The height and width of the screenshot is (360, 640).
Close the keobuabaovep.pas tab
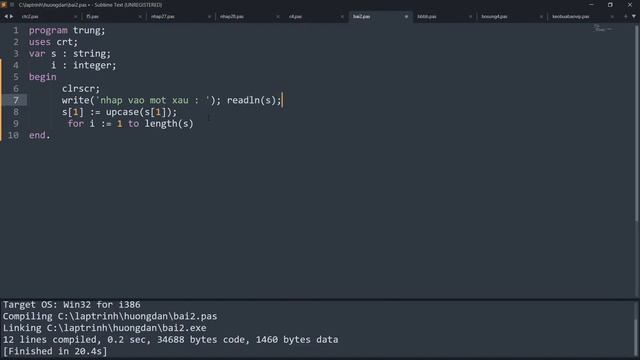click(612, 17)
